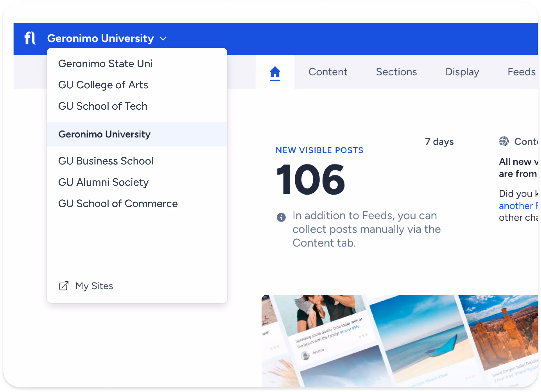The image size is (541, 392).
Task: Open the Geronimo University site dropdown
Action: [x=100, y=38]
